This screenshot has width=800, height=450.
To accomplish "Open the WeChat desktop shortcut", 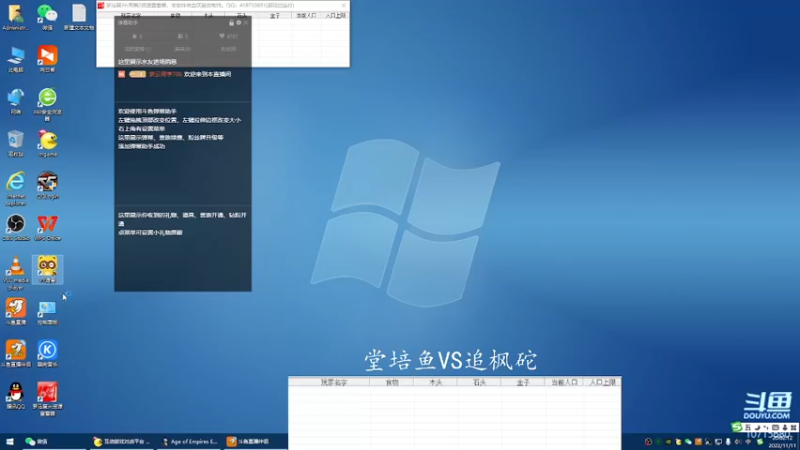I will pyautogui.click(x=47, y=17).
